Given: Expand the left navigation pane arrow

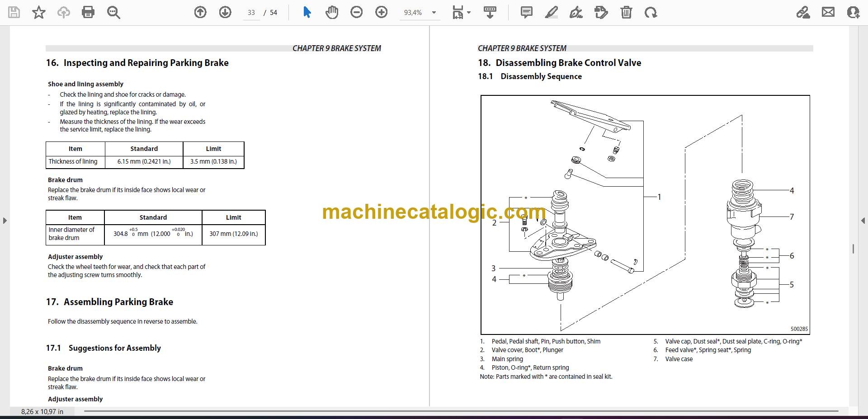Looking at the screenshot, I should pyautogui.click(x=5, y=221).
